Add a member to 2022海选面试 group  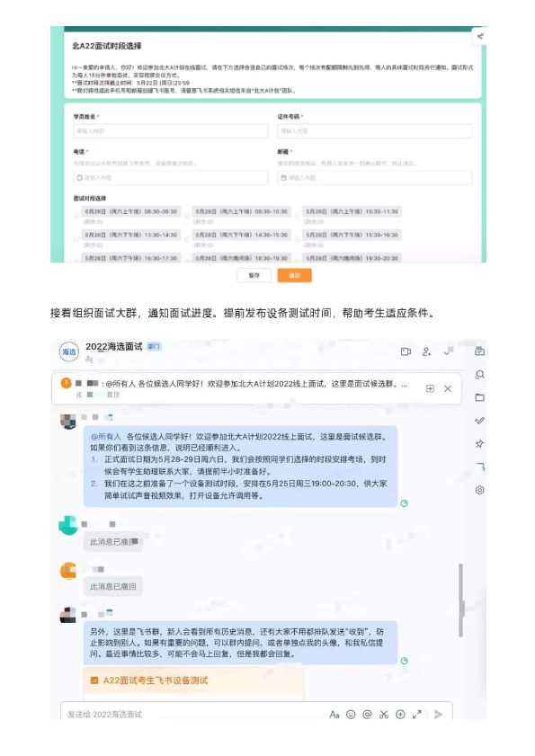click(x=426, y=351)
